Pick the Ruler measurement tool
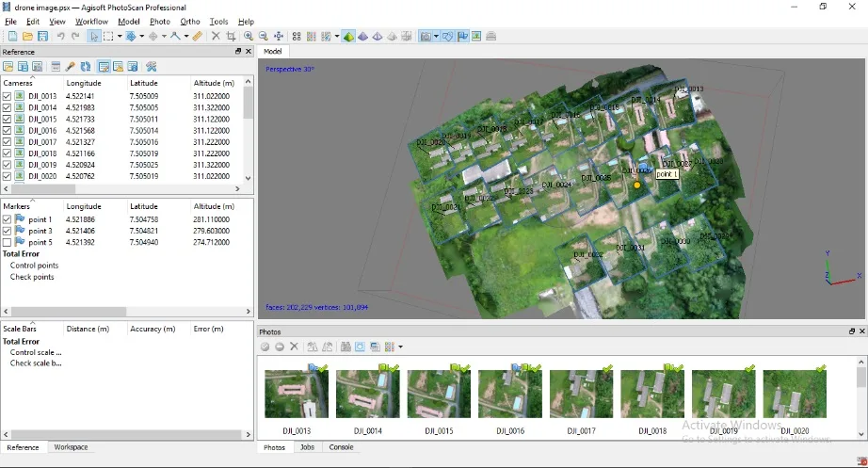Viewport: 868px width, 468px height. [x=198, y=36]
